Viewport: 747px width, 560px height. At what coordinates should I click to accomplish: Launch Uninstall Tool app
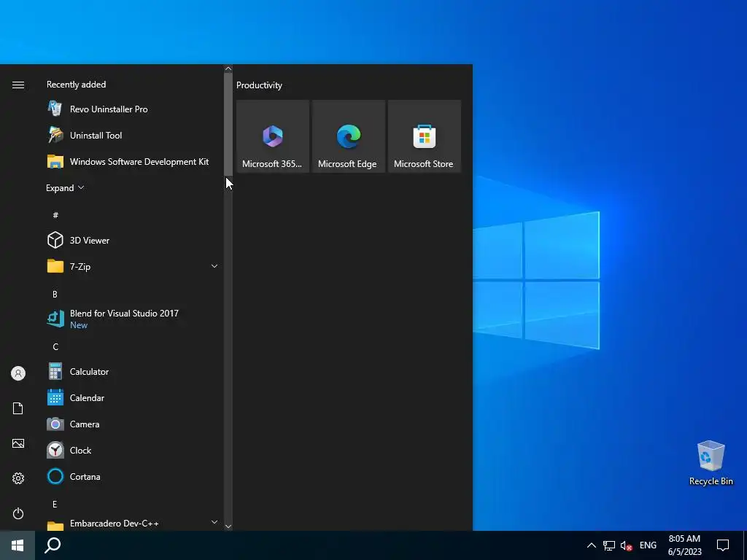[131, 135]
